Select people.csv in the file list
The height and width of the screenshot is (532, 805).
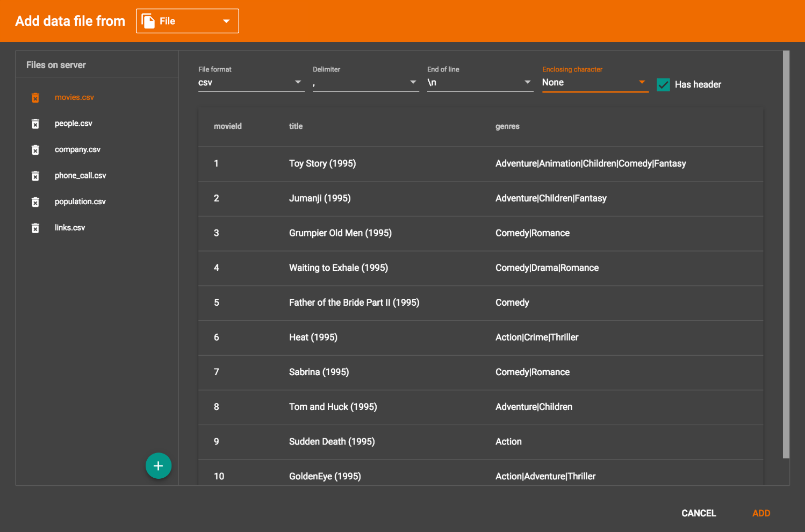[x=74, y=124]
